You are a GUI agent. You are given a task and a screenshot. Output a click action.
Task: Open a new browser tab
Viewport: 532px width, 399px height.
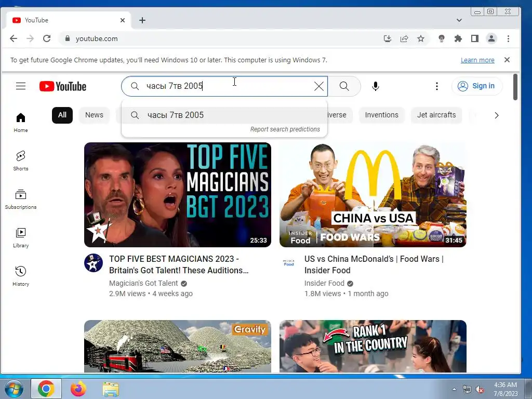(x=142, y=20)
